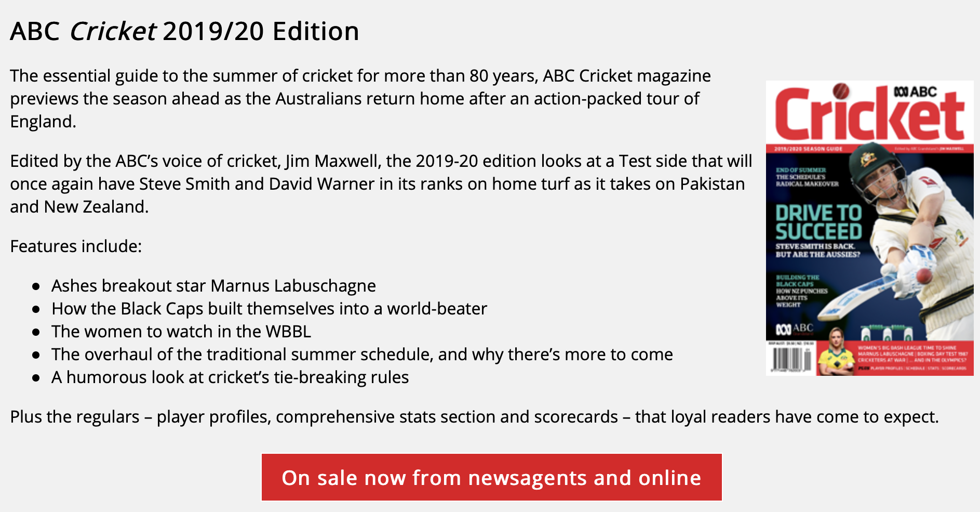The height and width of the screenshot is (512, 980).
Task: Click the crest on the batsman's green helmet
Action: coord(865,160)
